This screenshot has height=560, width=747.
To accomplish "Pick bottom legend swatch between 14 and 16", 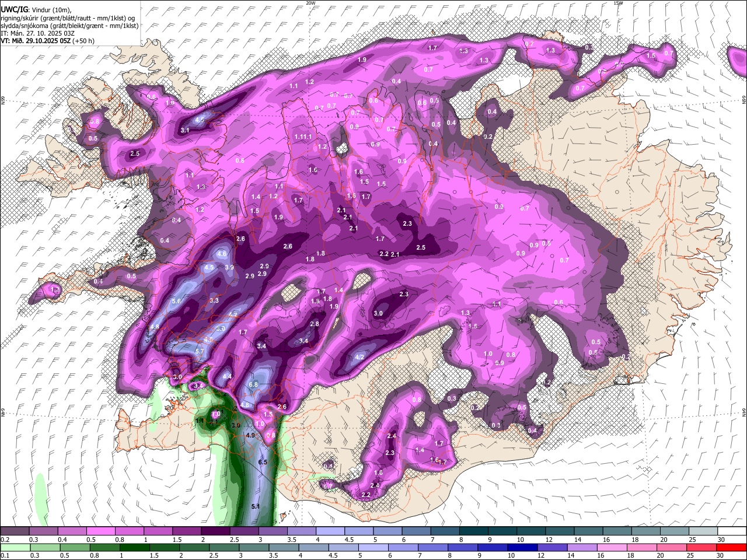I will click(x=582, y=547).
